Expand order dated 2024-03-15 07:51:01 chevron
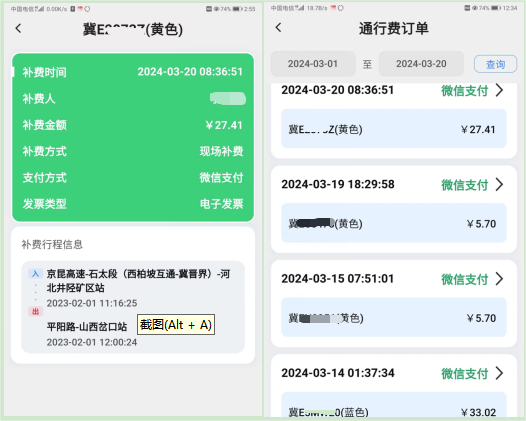 tap(499, 279)
